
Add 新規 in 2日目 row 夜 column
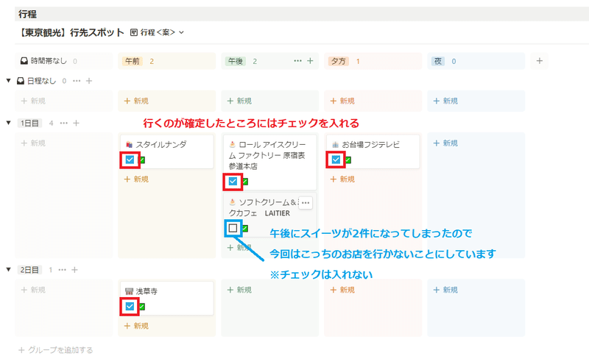tap(446, 290)
